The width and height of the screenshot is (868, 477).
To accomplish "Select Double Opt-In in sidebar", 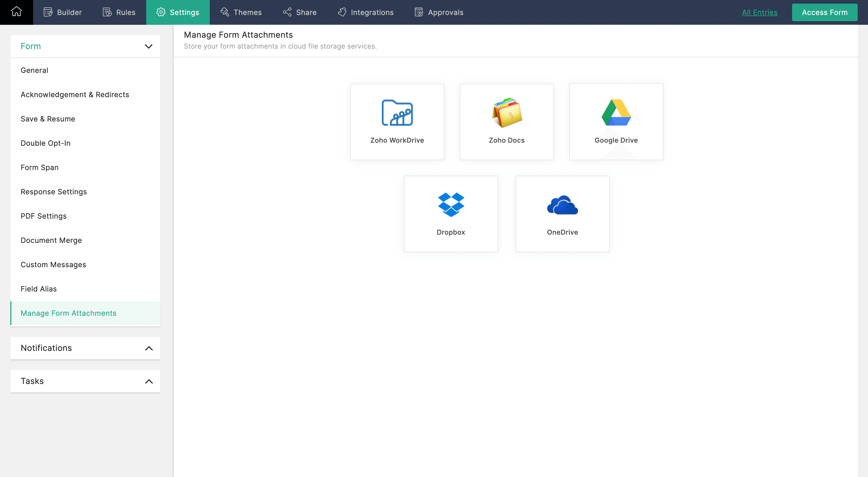I will [x=85, y=143].
